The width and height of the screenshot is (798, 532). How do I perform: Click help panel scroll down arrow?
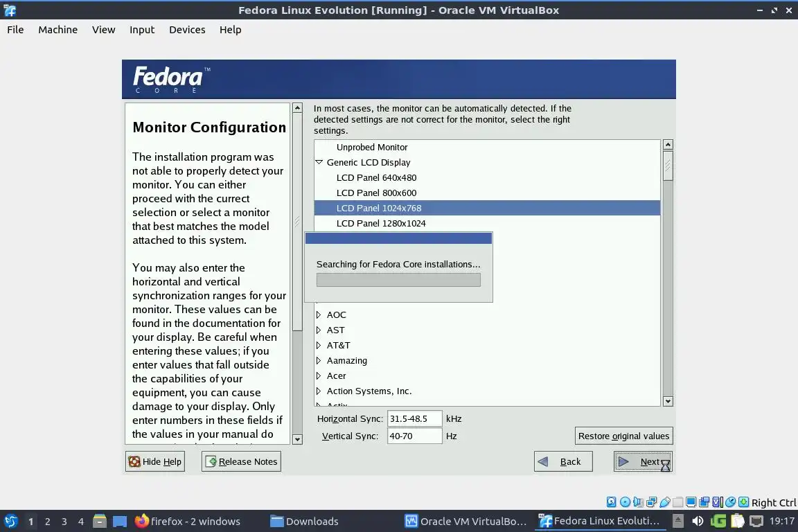click(x=297, y=439)
